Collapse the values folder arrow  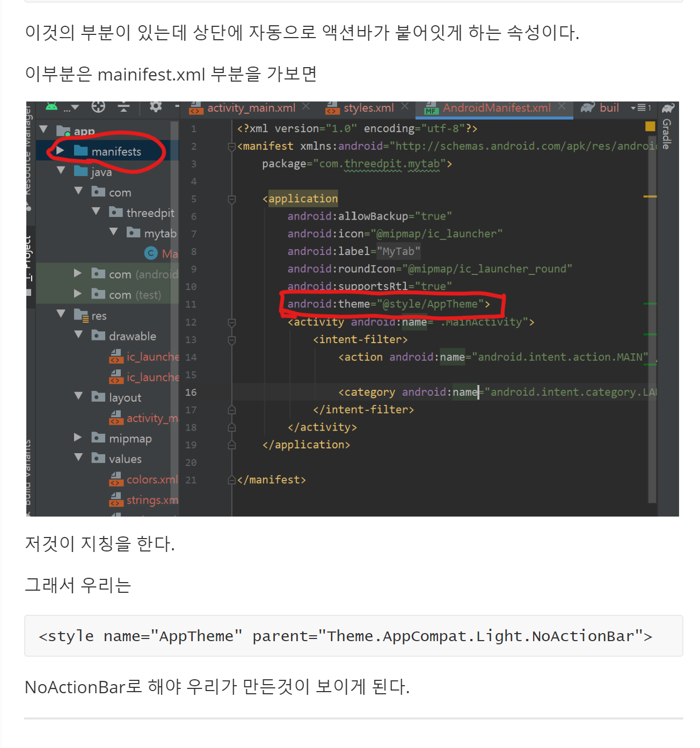click(79, 457)
